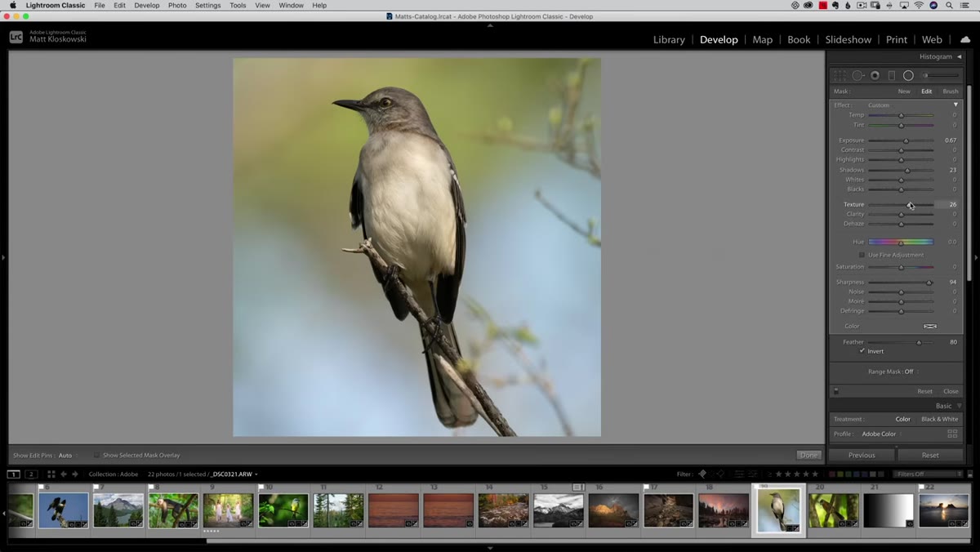Toggle the filters on/off switch in filmstrip
Screen dimensions: 980x552
tap(970, 474)
